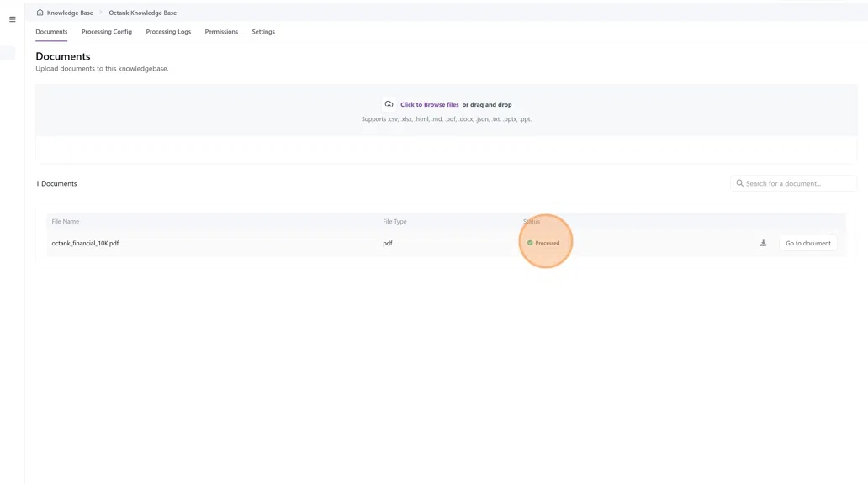Click the home icon in breadcrumb
This screenshot has width=868, height=484.
click(x=40, y=13)
